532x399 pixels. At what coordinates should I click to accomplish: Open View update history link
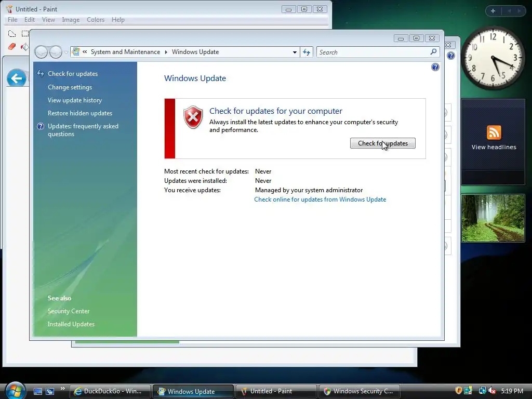click(75, 100)
